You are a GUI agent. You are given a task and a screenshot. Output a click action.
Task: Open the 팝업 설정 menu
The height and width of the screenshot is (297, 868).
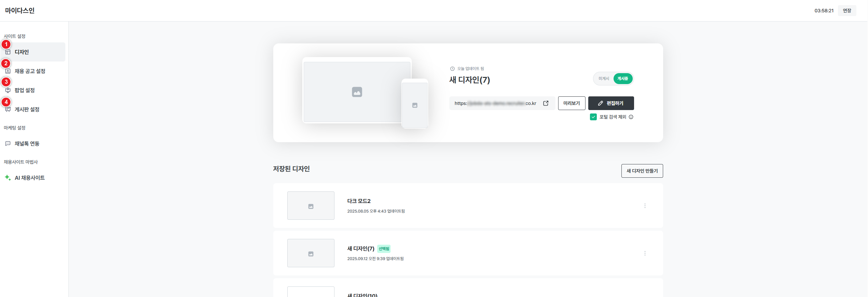tap(25, 91)
